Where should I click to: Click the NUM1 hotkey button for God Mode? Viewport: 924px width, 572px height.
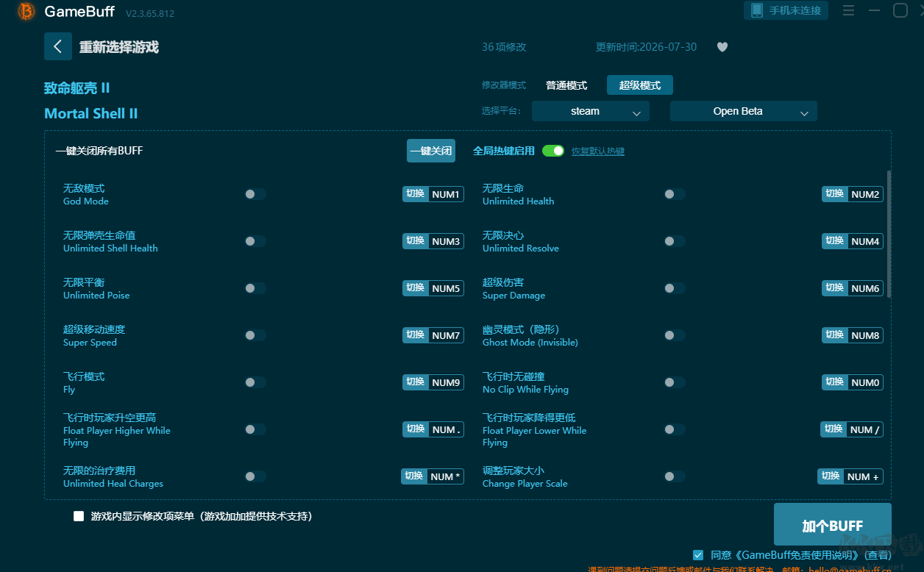pyautogui.click(x=433, y=194)
